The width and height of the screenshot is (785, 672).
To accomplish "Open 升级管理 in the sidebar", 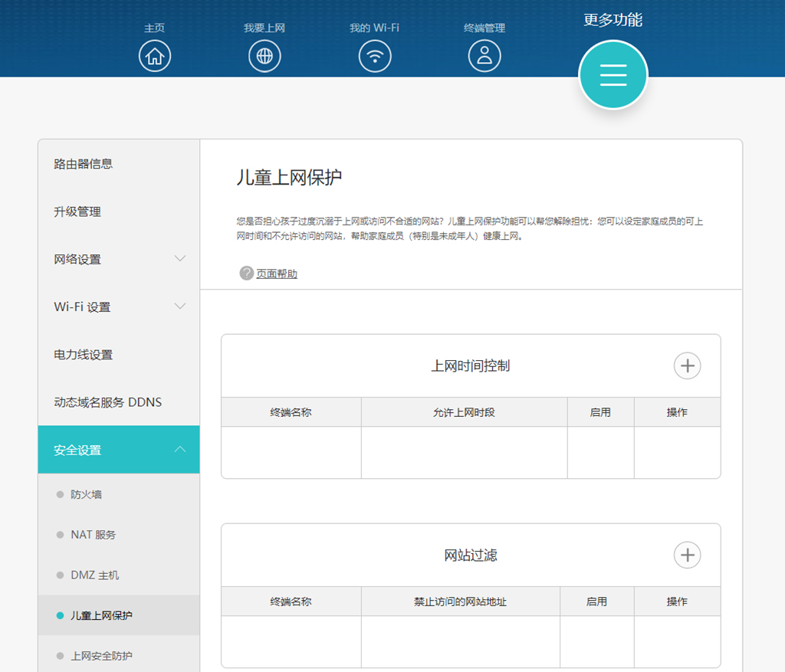I will (77, 211).
